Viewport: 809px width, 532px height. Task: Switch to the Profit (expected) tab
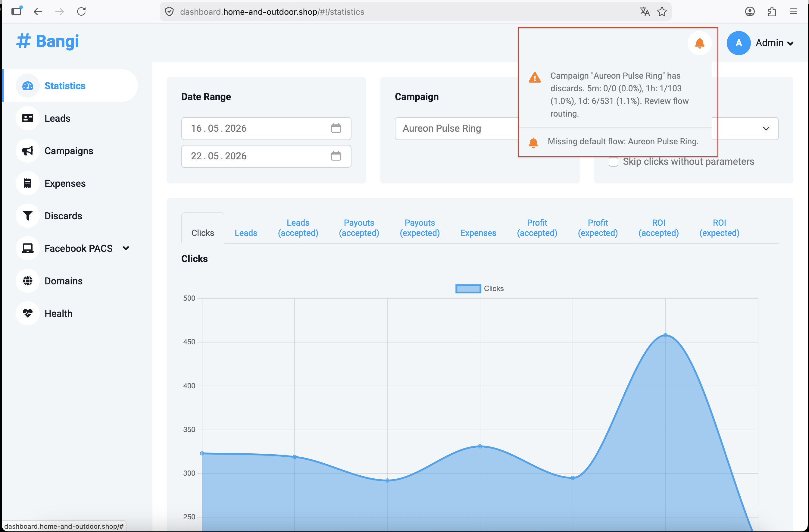pos(598,228)
